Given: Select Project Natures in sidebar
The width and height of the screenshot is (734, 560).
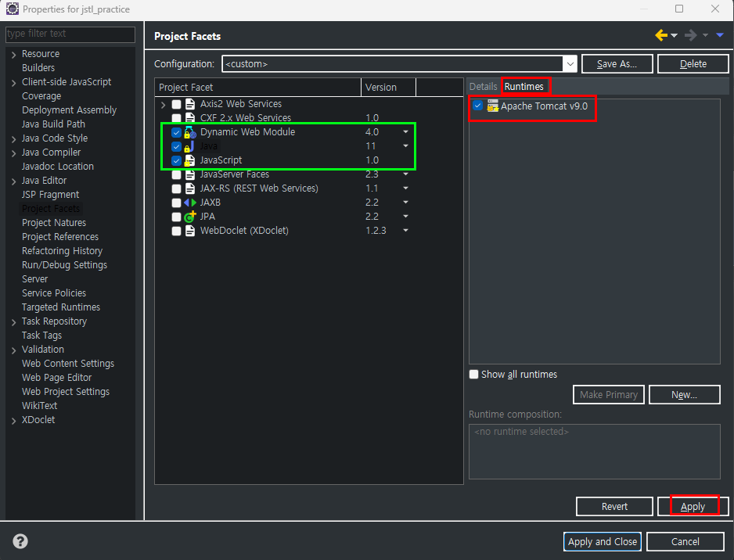Looking at the screenshot, I should pyautogui.click(x=54, y=223).
